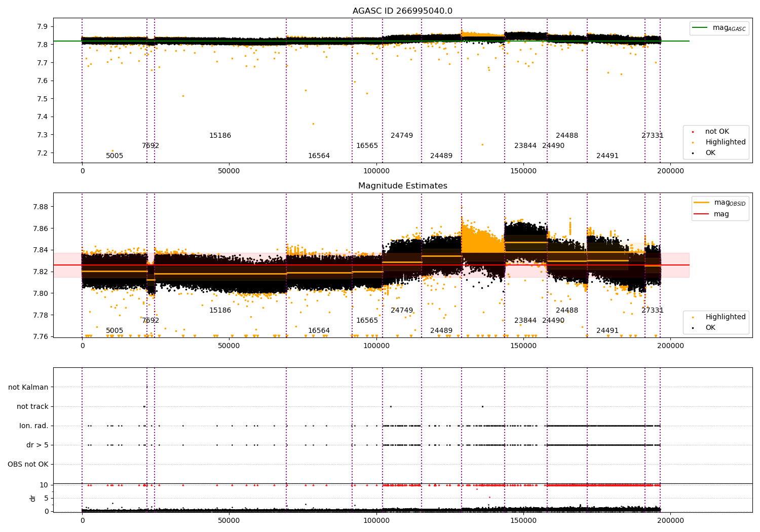
Task: Click obsid label 16565 in Magnitude Estimates plot
Action: pos(367,321)
